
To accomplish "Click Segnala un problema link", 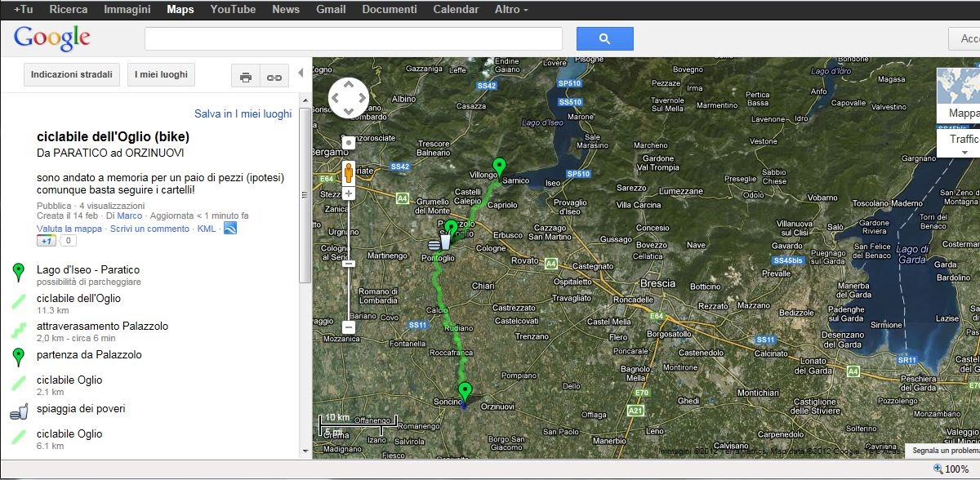I will (945, 451).
